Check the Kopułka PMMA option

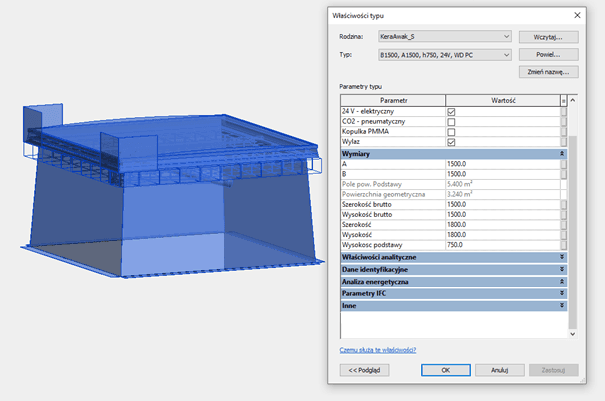pyautogui.click(x=451, y=132)
